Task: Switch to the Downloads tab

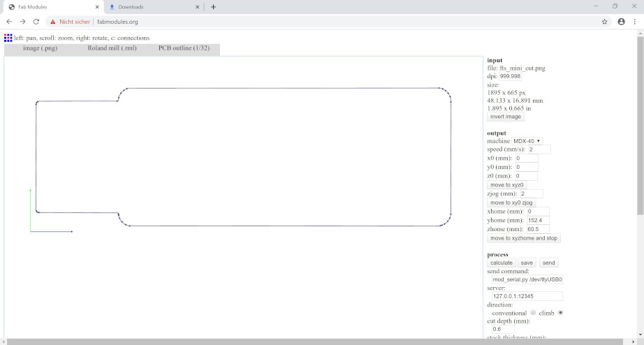Action: tap(153, 7)
